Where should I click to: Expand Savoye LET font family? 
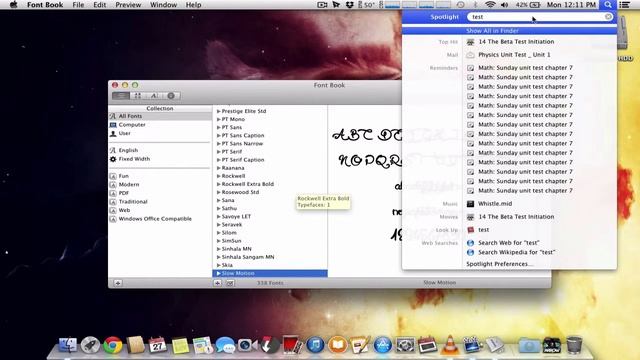[x=218, y=216]
